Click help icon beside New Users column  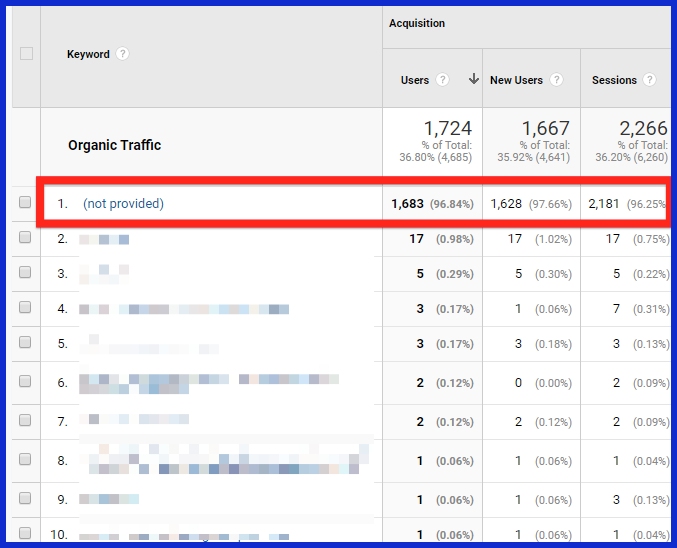[556, 80]
